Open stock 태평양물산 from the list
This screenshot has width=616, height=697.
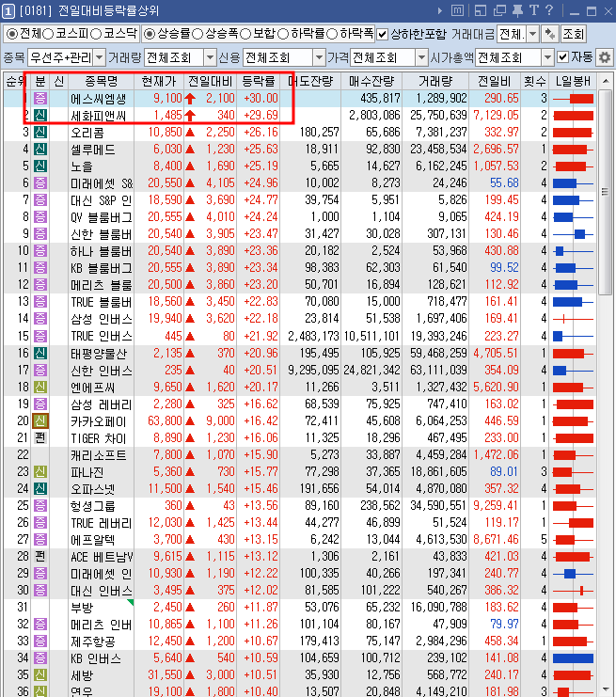99,354
